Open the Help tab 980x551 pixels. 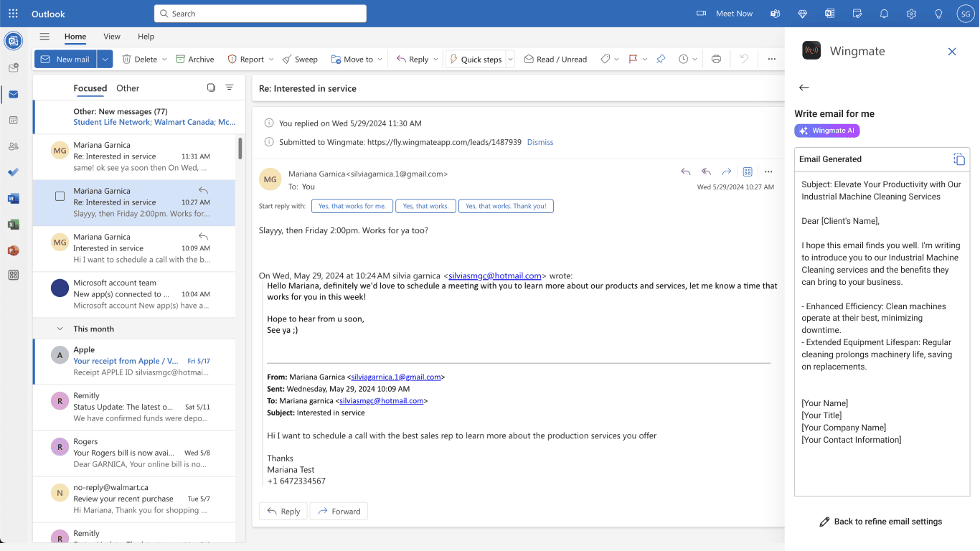pos(146,37)
